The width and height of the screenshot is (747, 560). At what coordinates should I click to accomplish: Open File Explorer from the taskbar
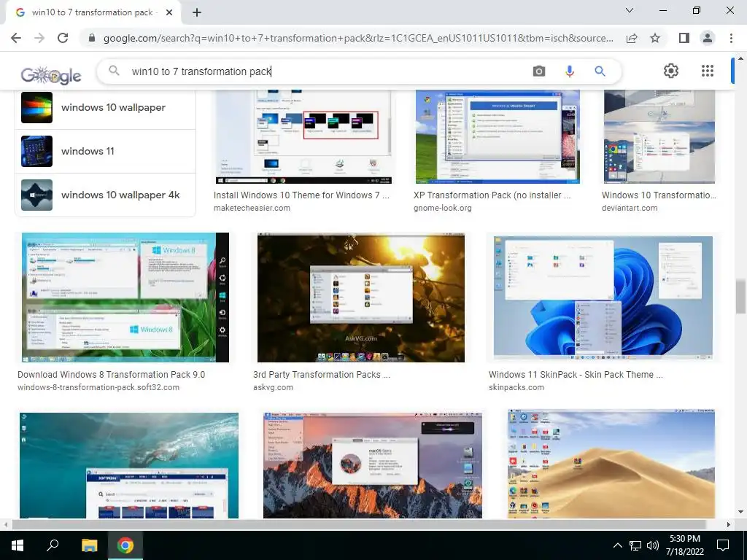click(89, 545)
